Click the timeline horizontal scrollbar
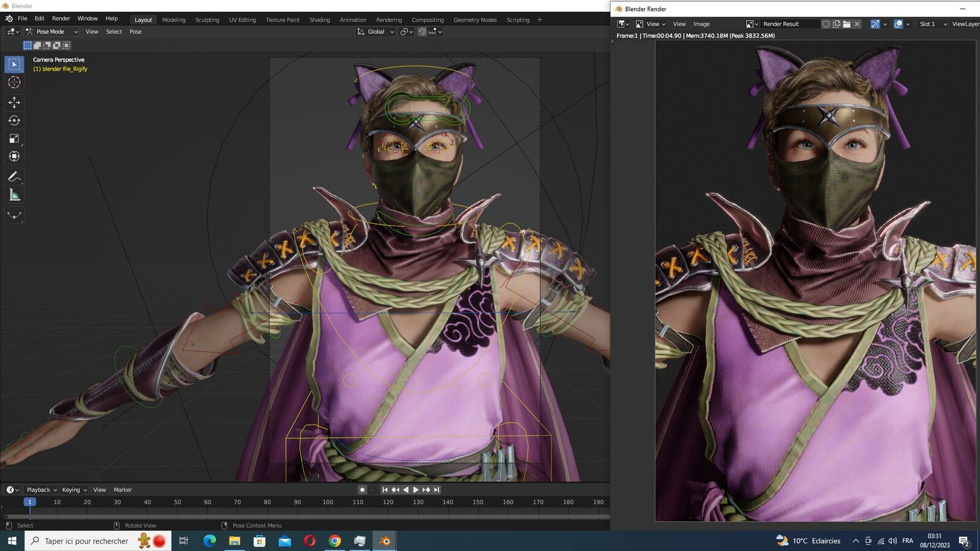This screenshot has width=980, height=551. 306,517
